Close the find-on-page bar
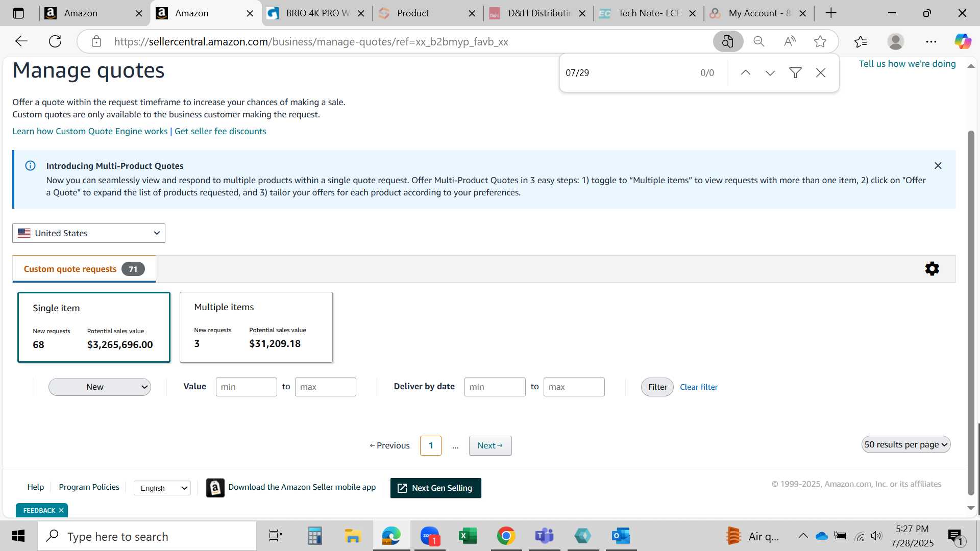The height and width of the screenshot is (551, 980). [821, 73]
